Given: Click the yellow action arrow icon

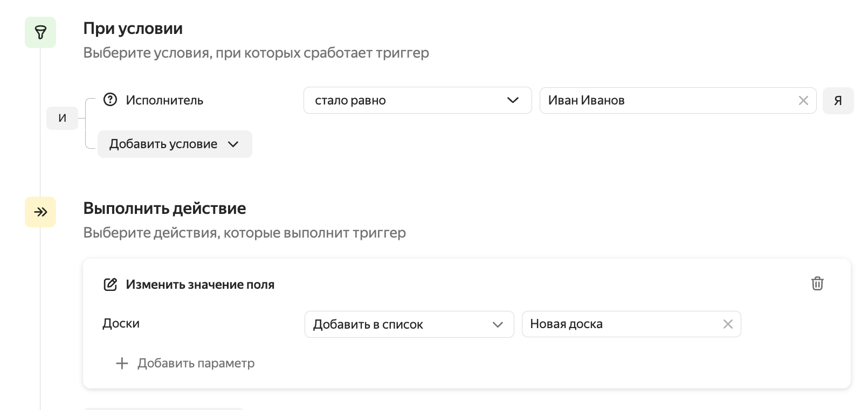Looking at the screenshot, I should (x=40, y=212).
